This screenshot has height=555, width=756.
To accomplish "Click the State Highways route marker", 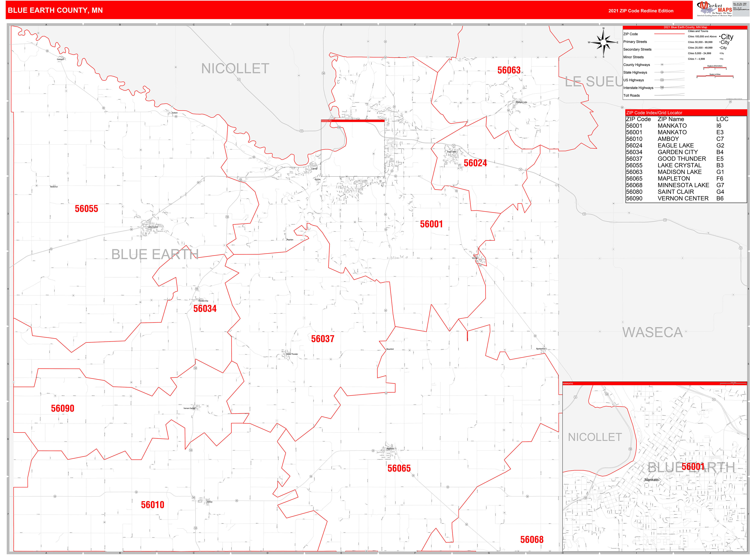I will tap(662, 72).
